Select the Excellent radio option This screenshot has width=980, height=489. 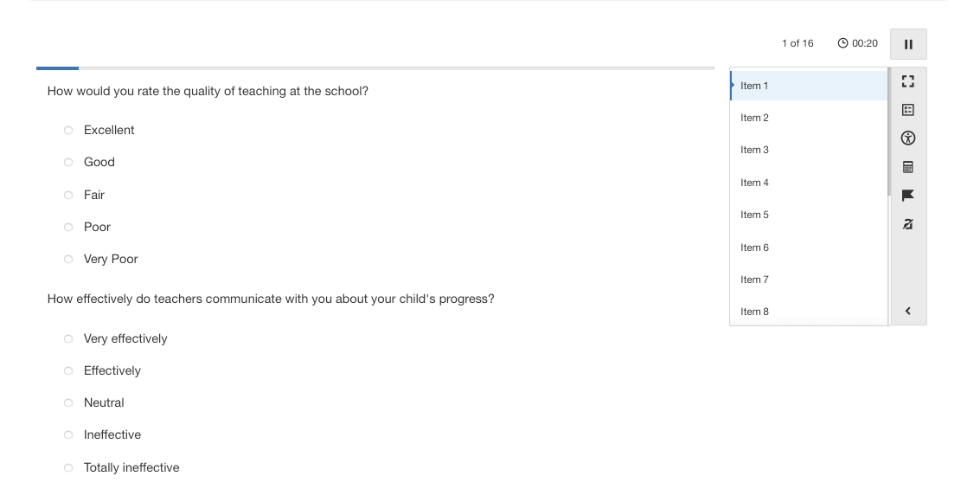pos(68,130)
